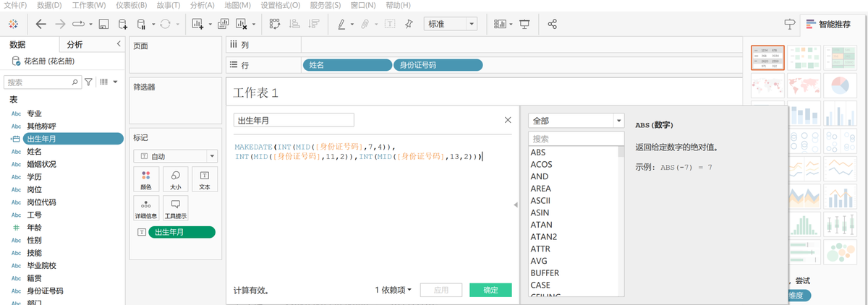
Task: Click the pause auto updates icon
Action: point(142,24)
